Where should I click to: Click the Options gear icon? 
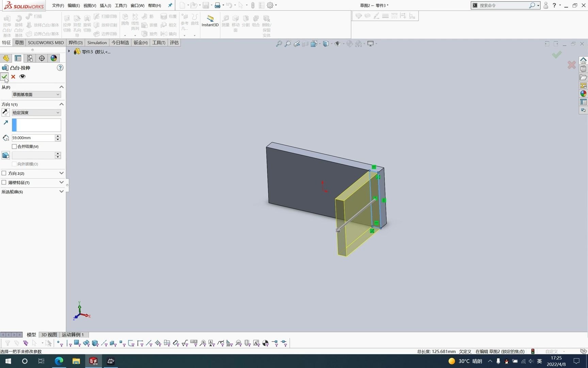point(270,5)
